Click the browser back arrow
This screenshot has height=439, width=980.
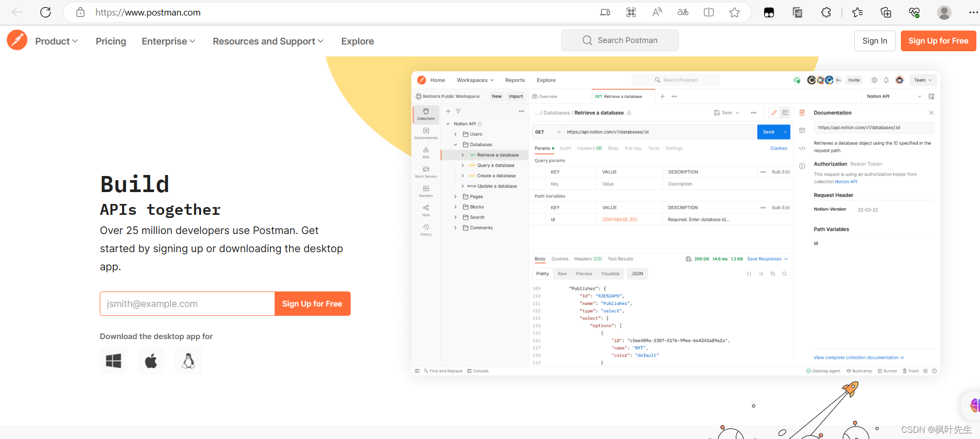[17, 12]
